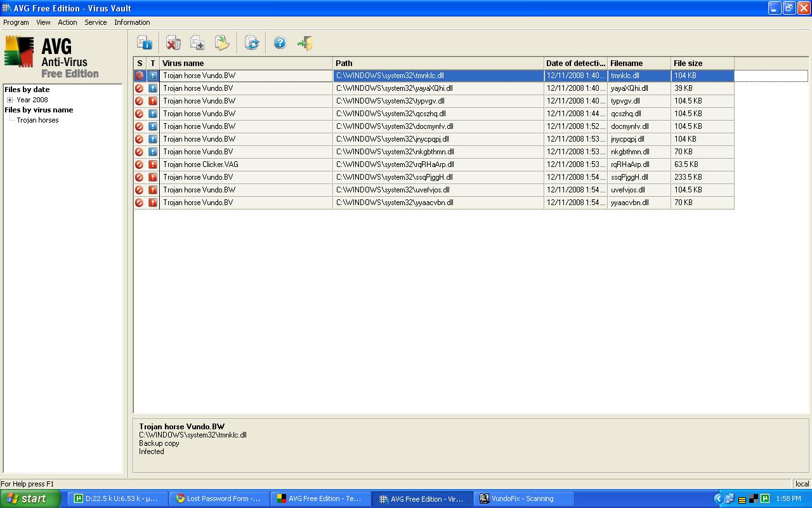812x508 pixels.
Task: Open the Information menu
Action: pos(132,22)
